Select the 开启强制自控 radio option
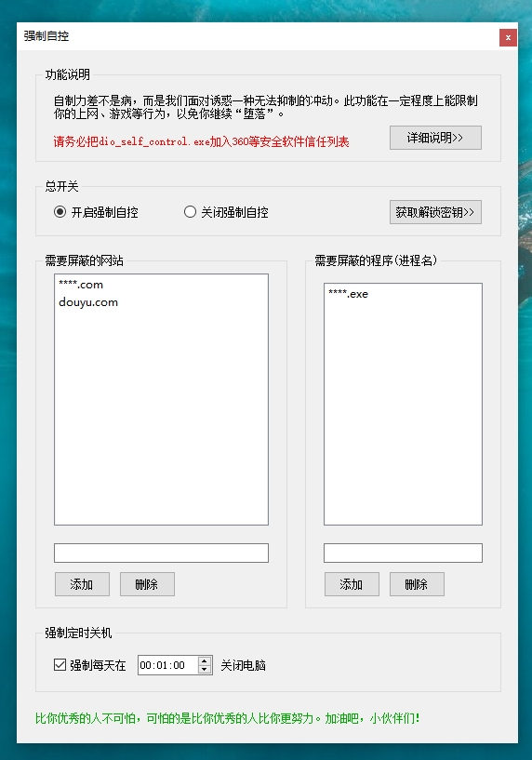This screenshot has width=532, height=760. point(60,212)
